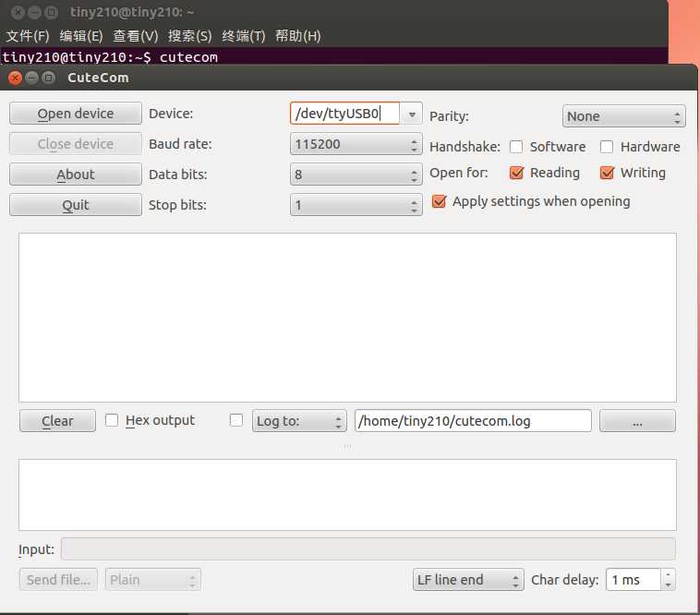Open 帮助(H) menu in terminal window
The image size is (700, 615).
click(297, 36)
